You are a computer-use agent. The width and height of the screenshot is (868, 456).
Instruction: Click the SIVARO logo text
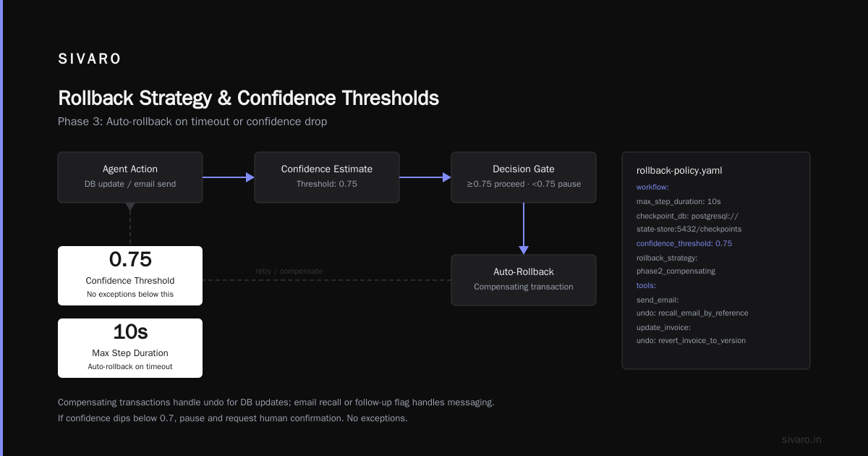(x=90, y=59)
